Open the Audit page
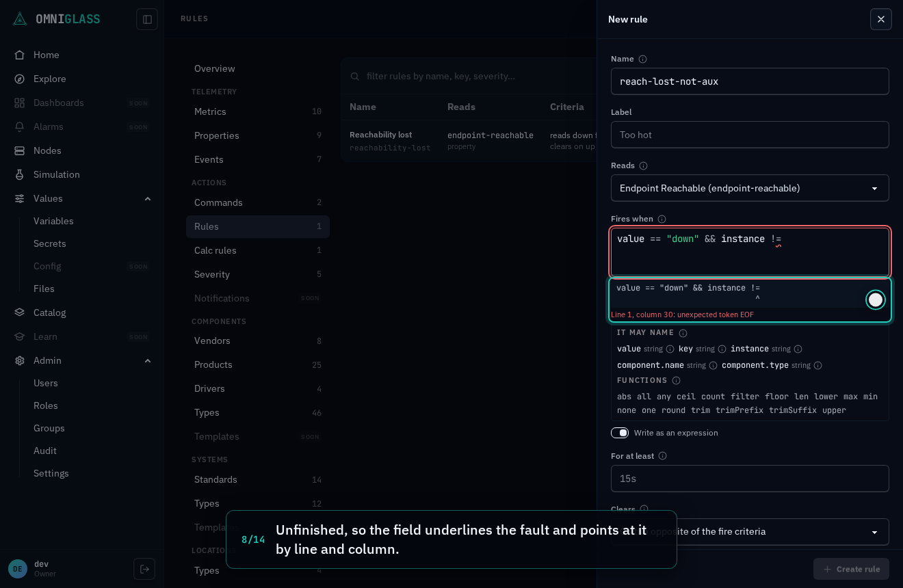This screenshot has width=903, height=588. 45,451
